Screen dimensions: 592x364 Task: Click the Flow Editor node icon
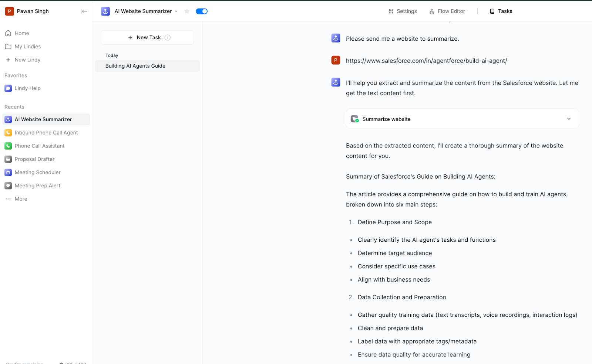432,11
